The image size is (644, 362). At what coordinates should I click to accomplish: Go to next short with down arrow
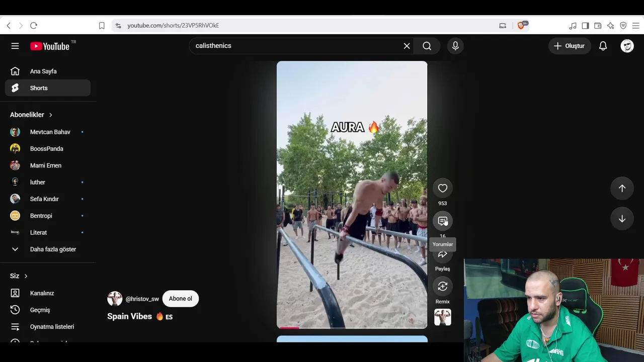point(622,219)
